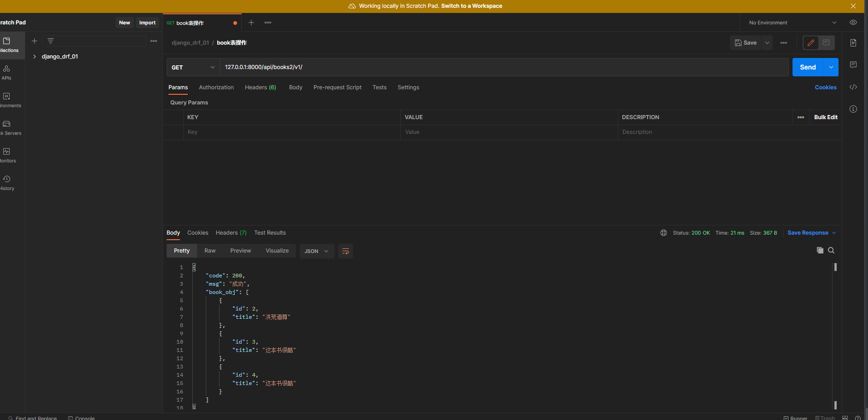Click the Save button
Image resolution: width=868 pixels, height=420 pixels.
point(746,43)
